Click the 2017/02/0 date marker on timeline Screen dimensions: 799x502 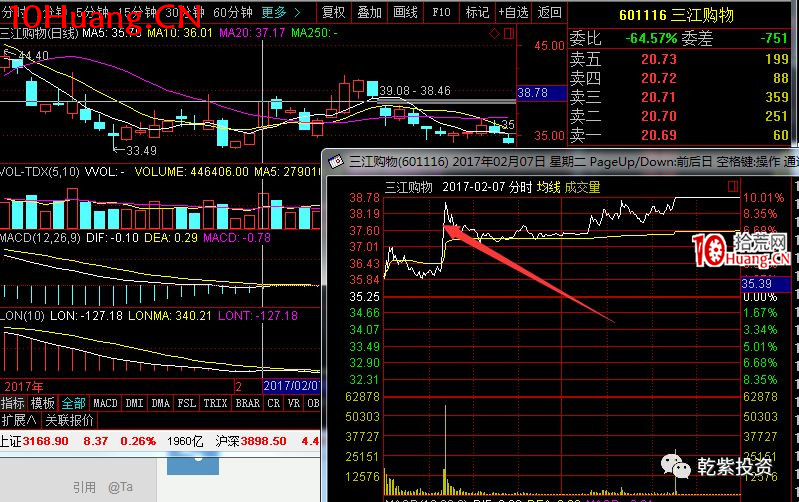(291, 386)
